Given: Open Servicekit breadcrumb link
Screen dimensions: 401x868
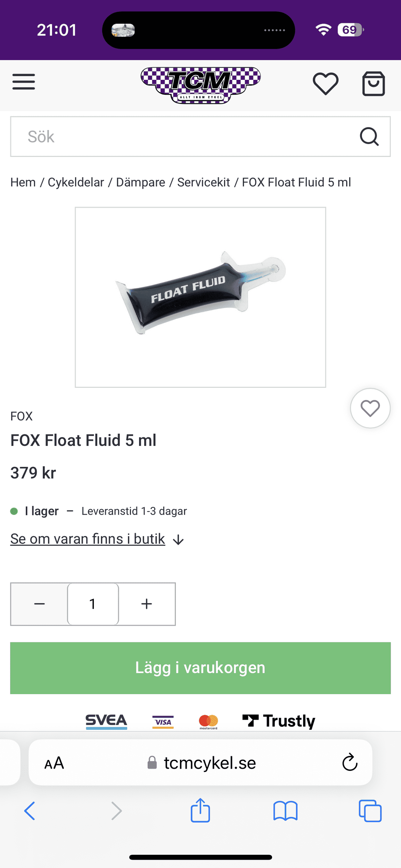Looking at the screenshot, I should tap(203, 182).
